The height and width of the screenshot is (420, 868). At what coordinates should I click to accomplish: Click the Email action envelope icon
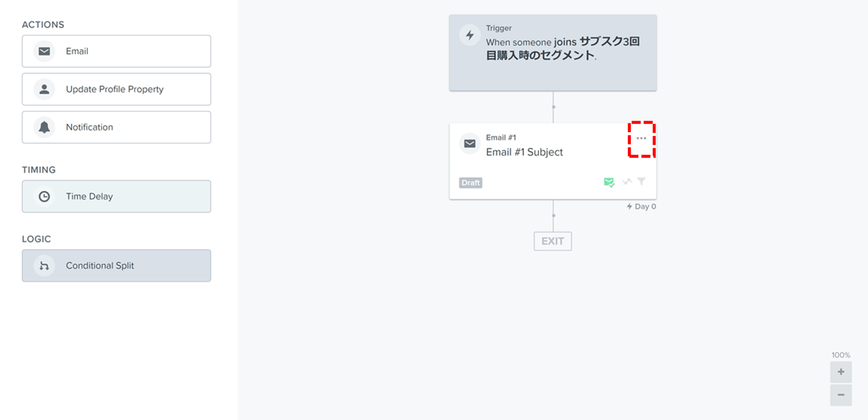pyautogui.click(x=44, y=51)
